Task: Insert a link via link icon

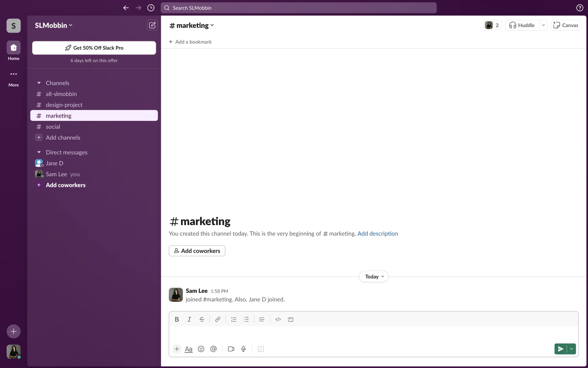Action: [x=217, y=319]
